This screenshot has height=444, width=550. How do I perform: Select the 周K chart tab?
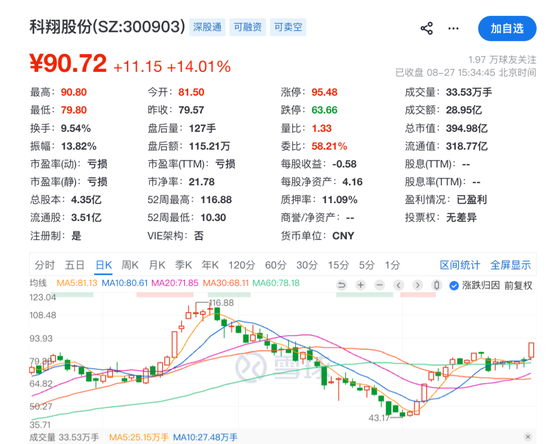[130, 265]
